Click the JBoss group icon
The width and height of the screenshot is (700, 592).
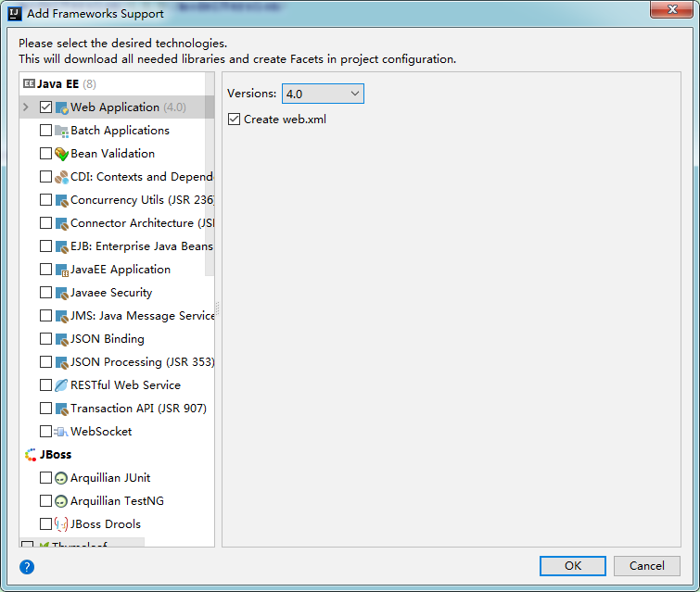click(x=31, y=455)
